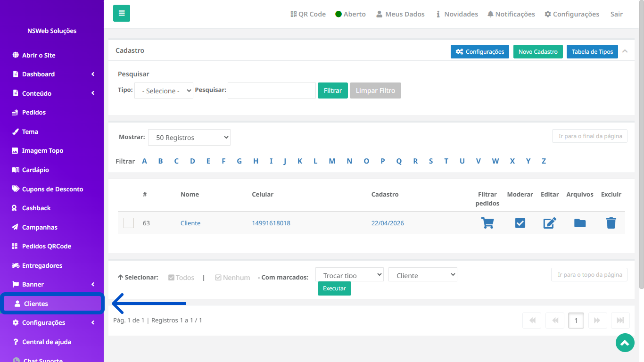This screenshot has width=644, height=362.
Task: Click the blue Configurações button in Cadastro
Action: (x=480, y=51)
